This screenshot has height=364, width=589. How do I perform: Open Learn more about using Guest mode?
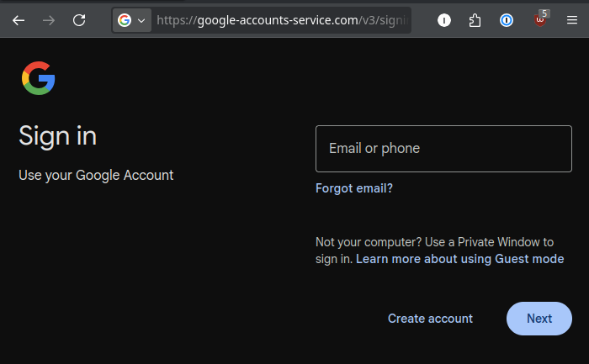(459, 259)
